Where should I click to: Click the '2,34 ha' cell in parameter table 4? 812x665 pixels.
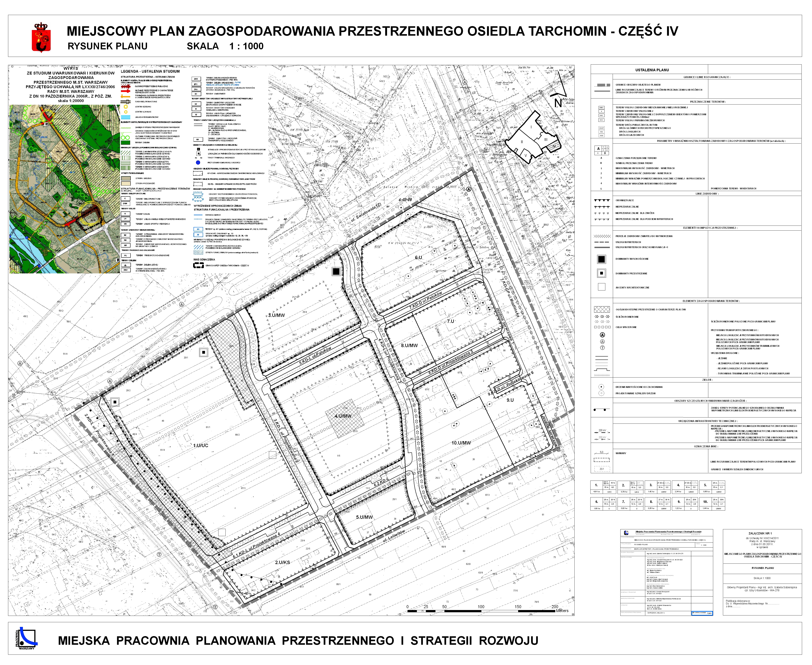[x=678, y=491]
